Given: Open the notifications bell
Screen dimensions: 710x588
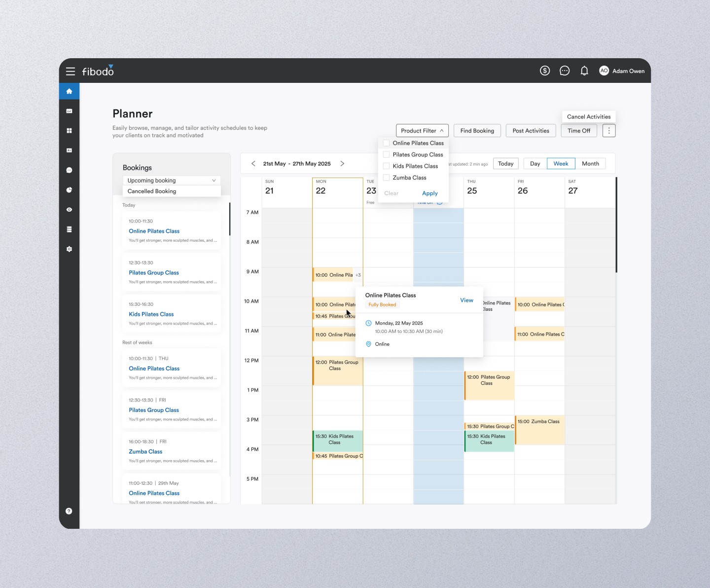Looking at the screenshot, I should tap(584, 71).
